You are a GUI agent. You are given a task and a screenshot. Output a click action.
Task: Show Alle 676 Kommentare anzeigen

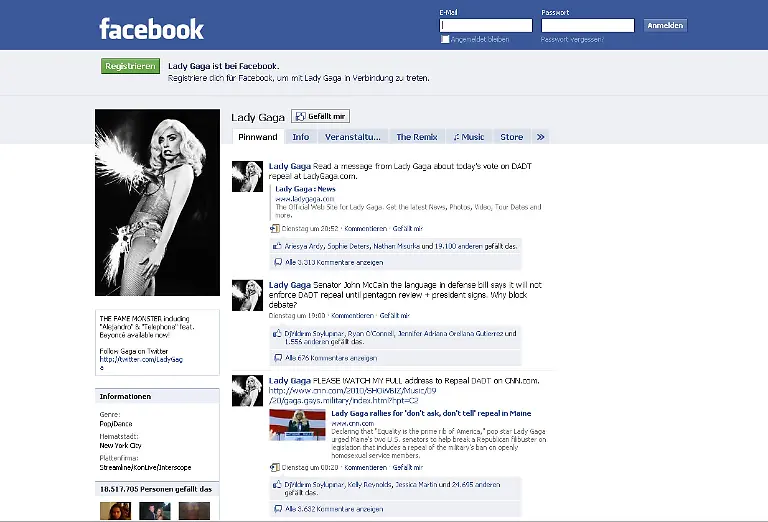pos(331,358)
